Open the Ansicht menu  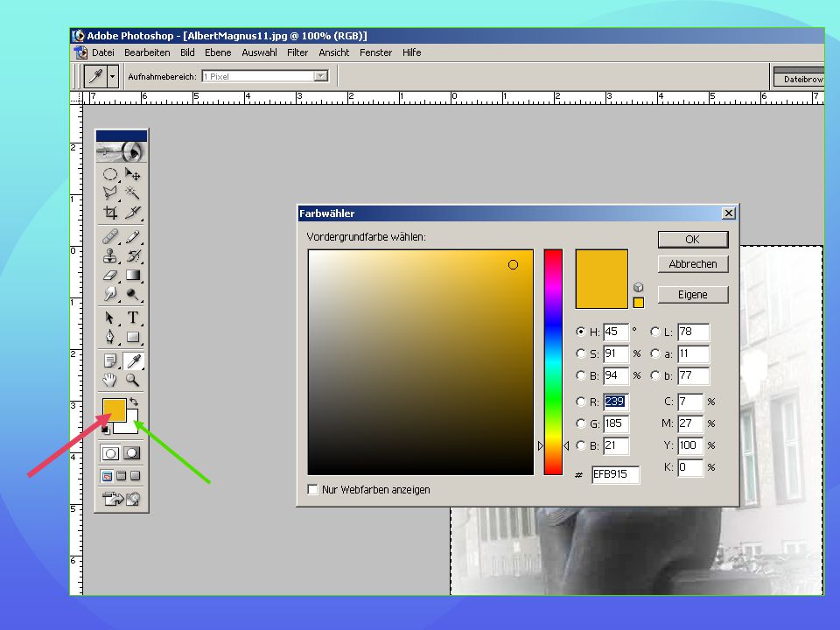point(333,52)
